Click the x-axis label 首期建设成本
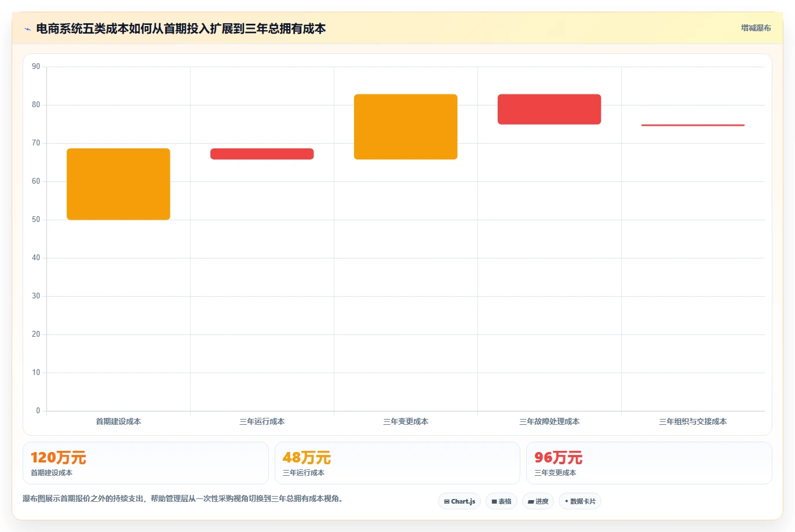The image size is (795, 532). [118, 422]
